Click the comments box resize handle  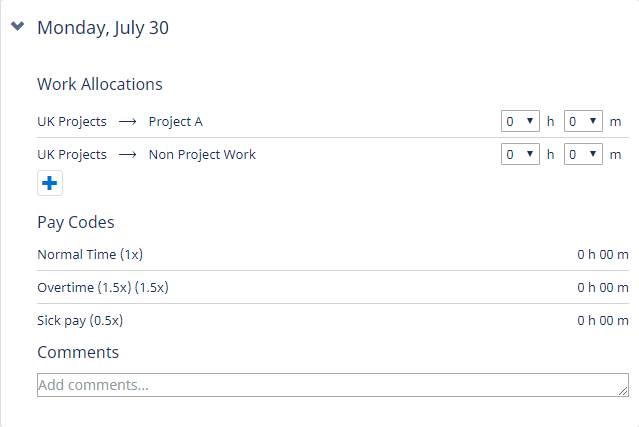pyautogui.click(x=623, y=391)
